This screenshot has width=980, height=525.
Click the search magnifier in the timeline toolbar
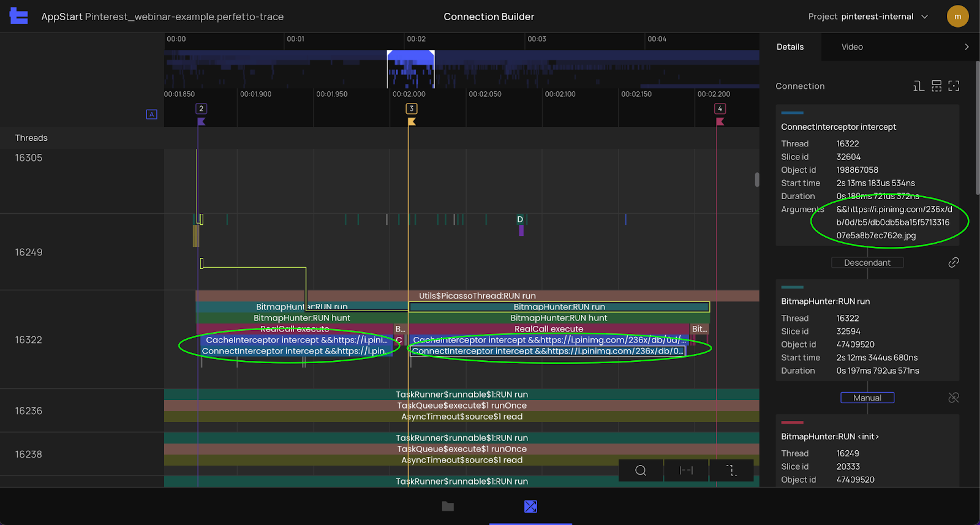pos(641,470)
